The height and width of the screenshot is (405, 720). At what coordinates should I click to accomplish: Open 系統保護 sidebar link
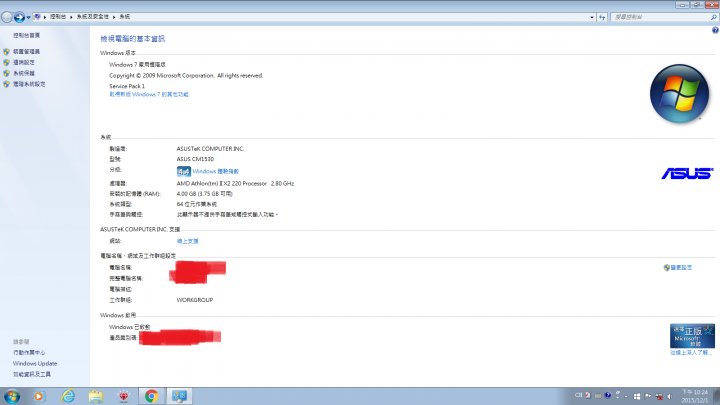[24, 73]
